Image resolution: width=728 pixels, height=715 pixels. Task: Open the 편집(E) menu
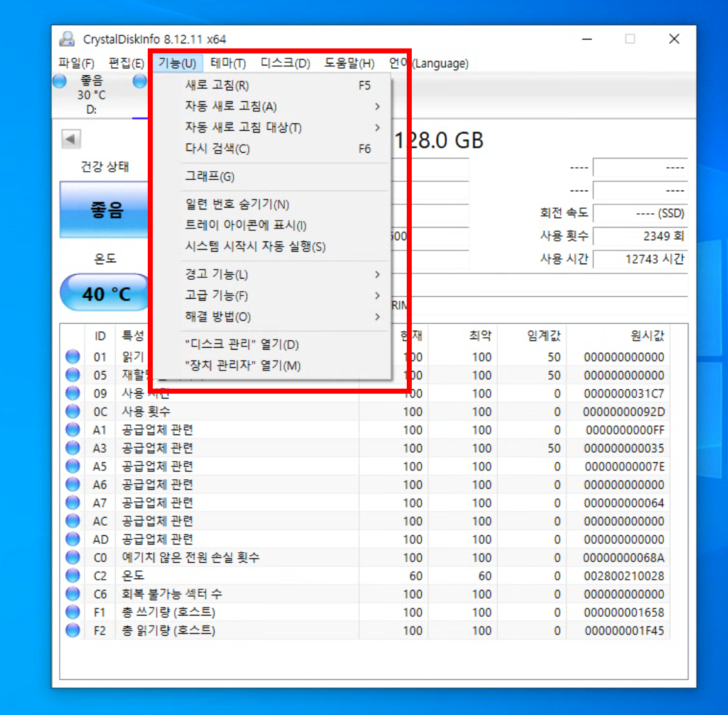click(x=126, y=63)
